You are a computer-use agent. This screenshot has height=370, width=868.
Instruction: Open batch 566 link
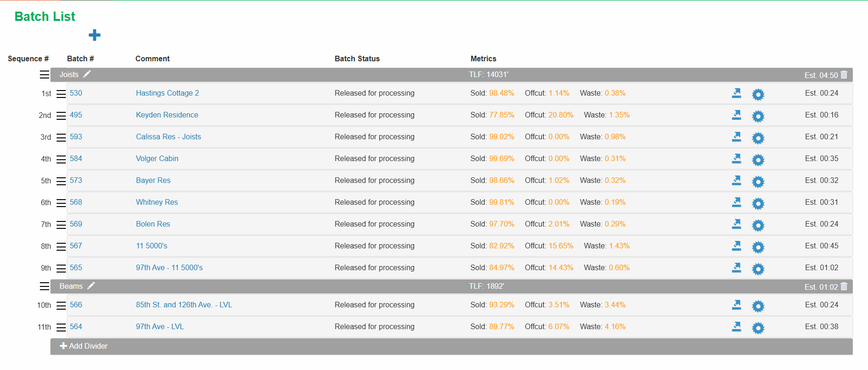[76, 305]
